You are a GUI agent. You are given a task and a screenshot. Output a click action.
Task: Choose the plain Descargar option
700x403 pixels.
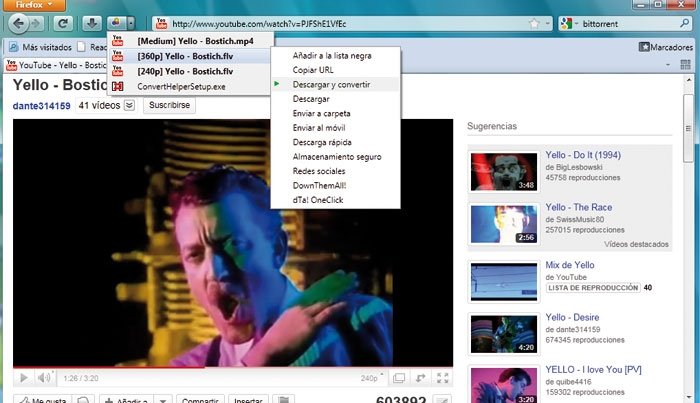tap(335, 99)
